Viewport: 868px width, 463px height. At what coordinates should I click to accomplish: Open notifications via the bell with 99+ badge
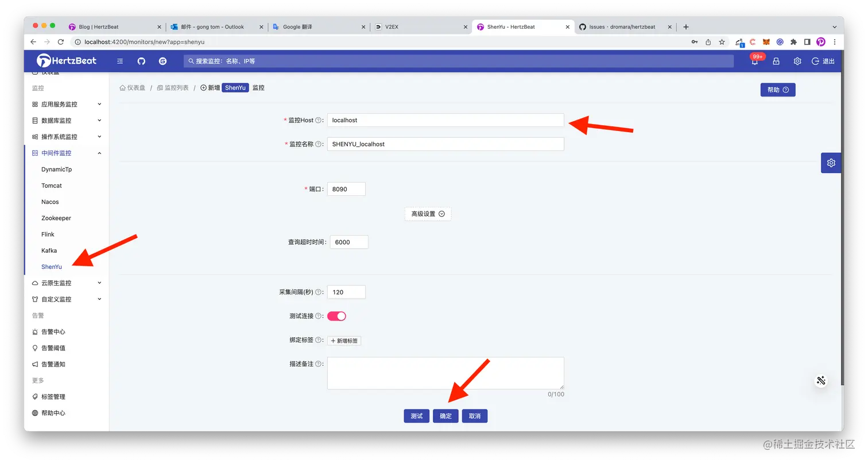coord(754,61)
